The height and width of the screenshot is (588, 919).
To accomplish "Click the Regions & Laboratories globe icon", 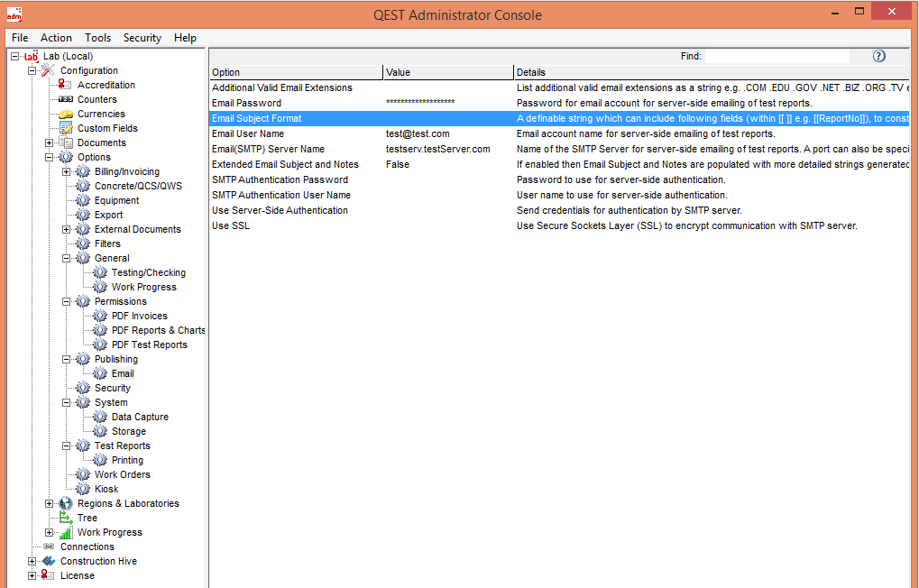I will 66,503.
